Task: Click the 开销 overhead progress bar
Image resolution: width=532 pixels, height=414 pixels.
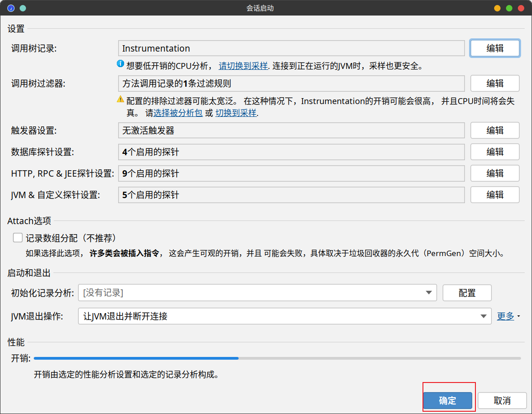Action: coord(277,358)
